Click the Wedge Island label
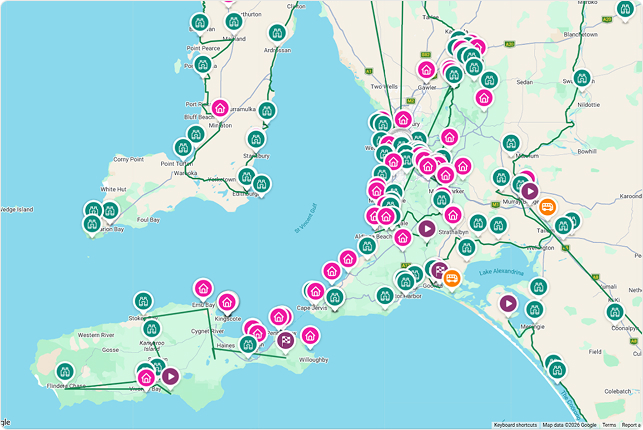This screenshot has width=643, height=430. pos(17,209)
